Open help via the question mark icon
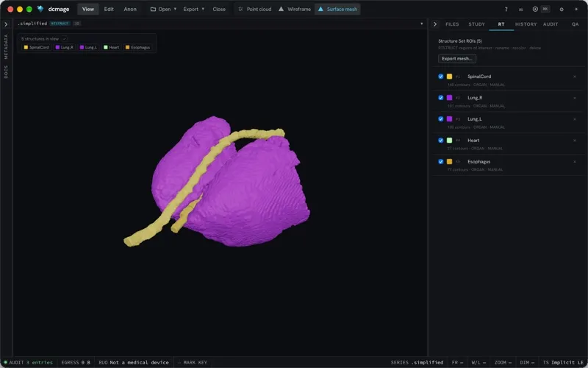 (x=506, y=10)
